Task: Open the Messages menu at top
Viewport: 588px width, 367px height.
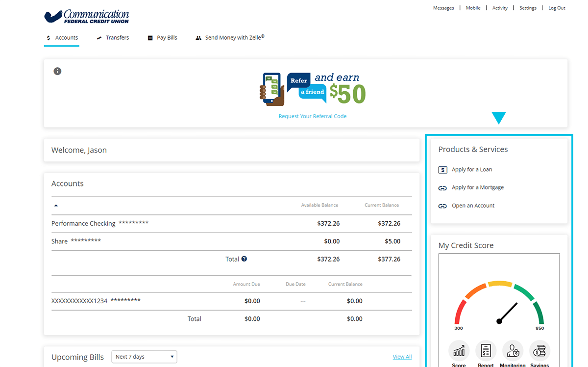Action: coord(443,8)
